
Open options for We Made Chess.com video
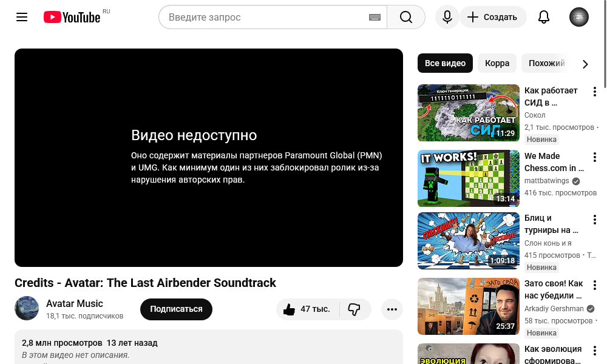point(595,157)
